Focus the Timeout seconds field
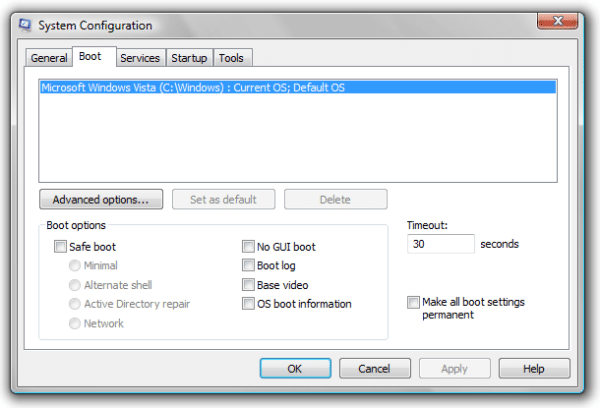 (441, 244)
